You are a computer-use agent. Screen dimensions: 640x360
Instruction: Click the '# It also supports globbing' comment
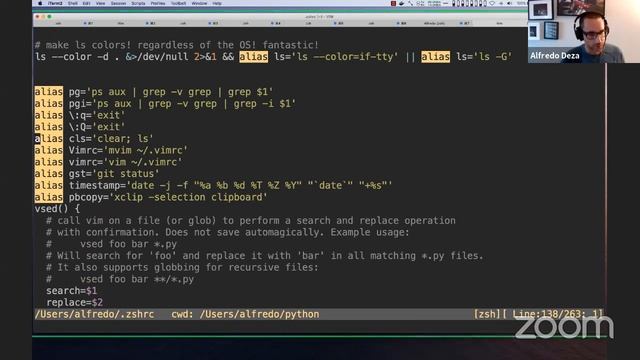182,267
